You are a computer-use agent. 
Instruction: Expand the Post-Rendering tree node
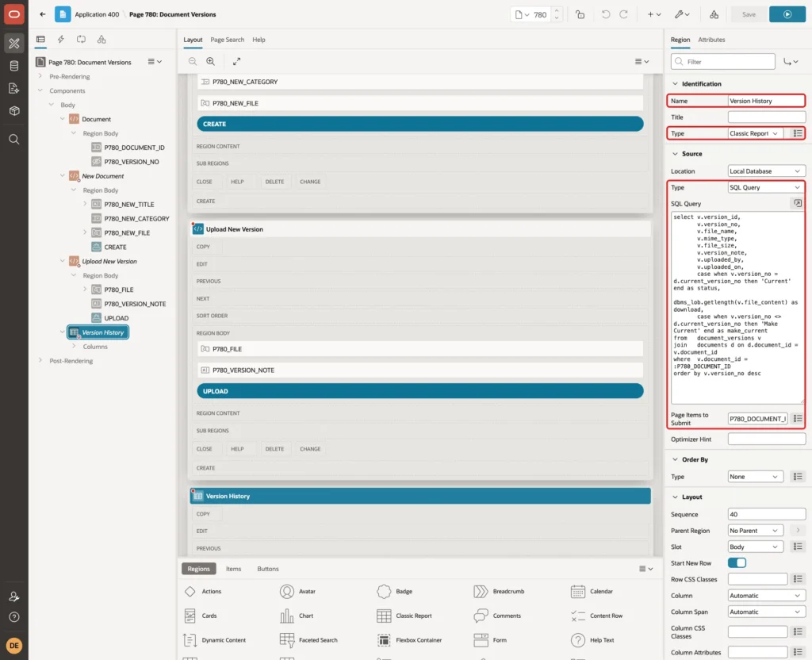[x=40, y=361]
